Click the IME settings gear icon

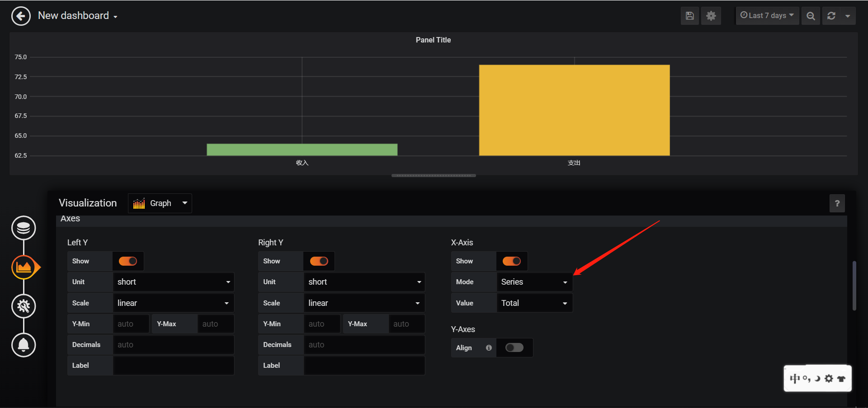[829, 379]
